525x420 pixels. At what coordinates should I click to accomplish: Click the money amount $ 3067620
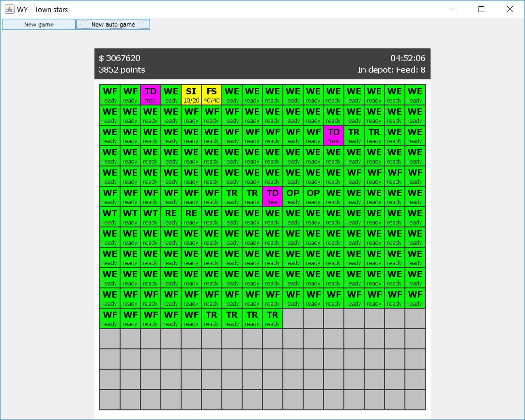point(120,58)
